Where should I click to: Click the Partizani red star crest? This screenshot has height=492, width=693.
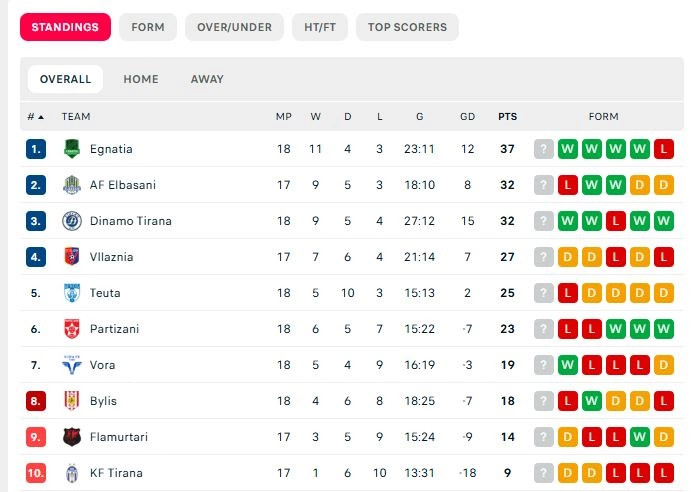[71, 329]
